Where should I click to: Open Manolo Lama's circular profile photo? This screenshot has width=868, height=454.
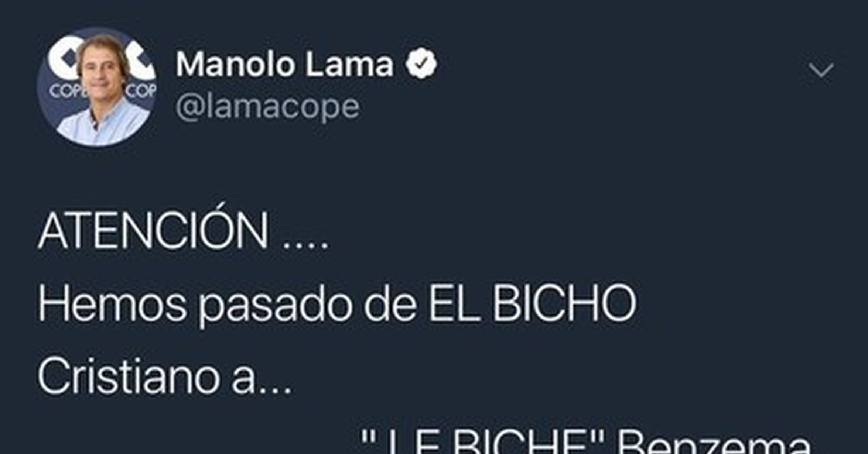(x=97, y=86)
